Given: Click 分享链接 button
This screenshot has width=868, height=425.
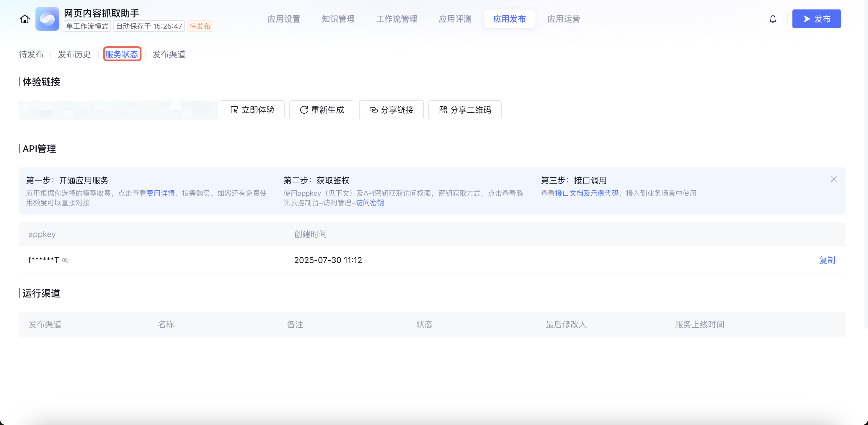Looking at the screenshot, I should (391, 110).
